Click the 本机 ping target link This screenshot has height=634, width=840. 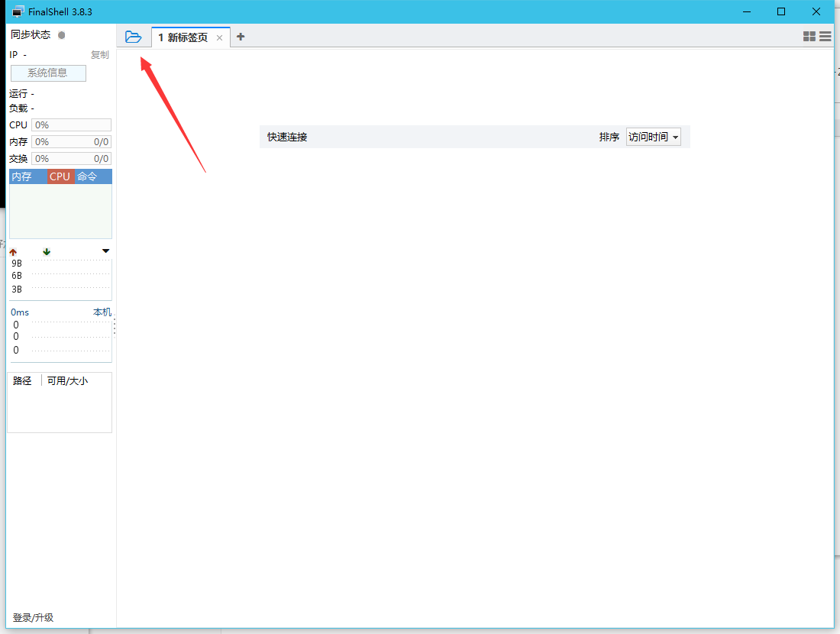[102, 312]
